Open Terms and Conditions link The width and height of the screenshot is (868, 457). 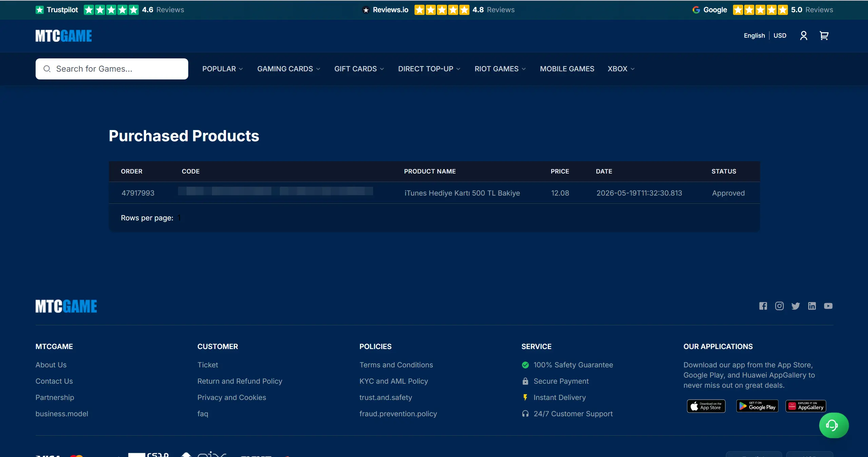(x=396, y=365)
